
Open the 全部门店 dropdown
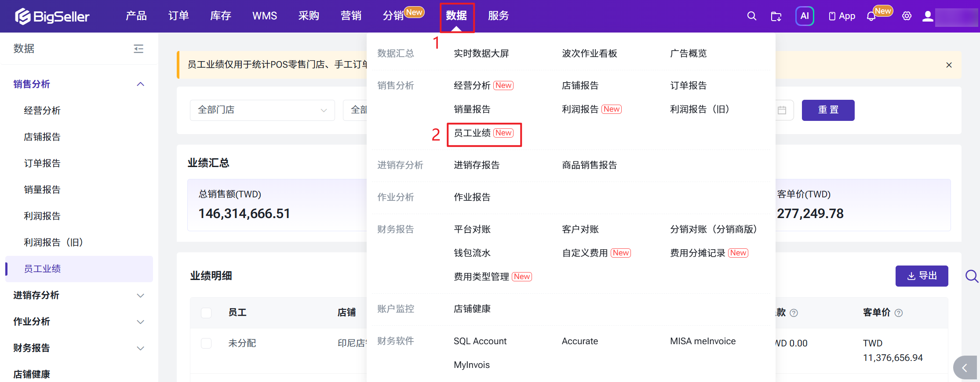262,110
